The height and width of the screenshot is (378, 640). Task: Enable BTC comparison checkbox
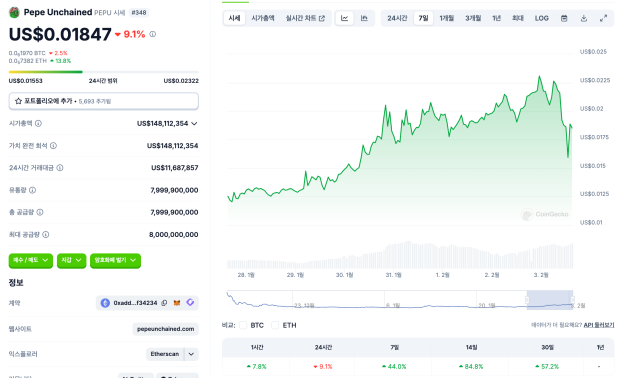(243, 325)
